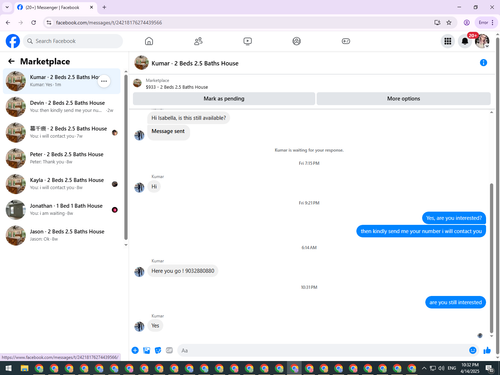Send a thumbs-up like
Viewport: 500px width, 375px height.
[487, 350]
